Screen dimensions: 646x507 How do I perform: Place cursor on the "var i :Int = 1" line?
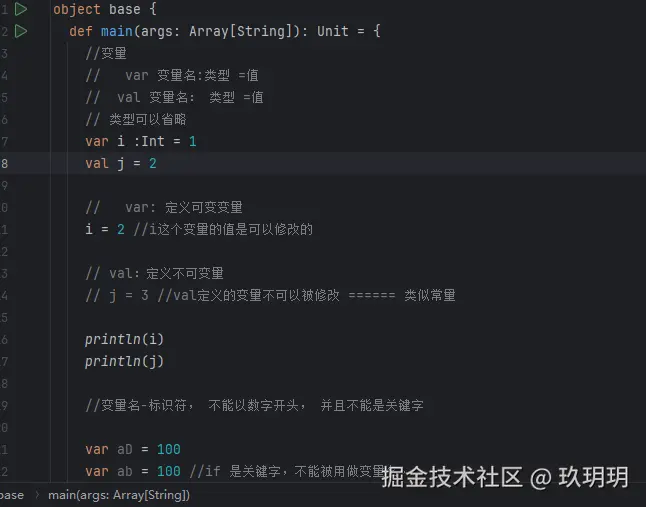(140, 141)
